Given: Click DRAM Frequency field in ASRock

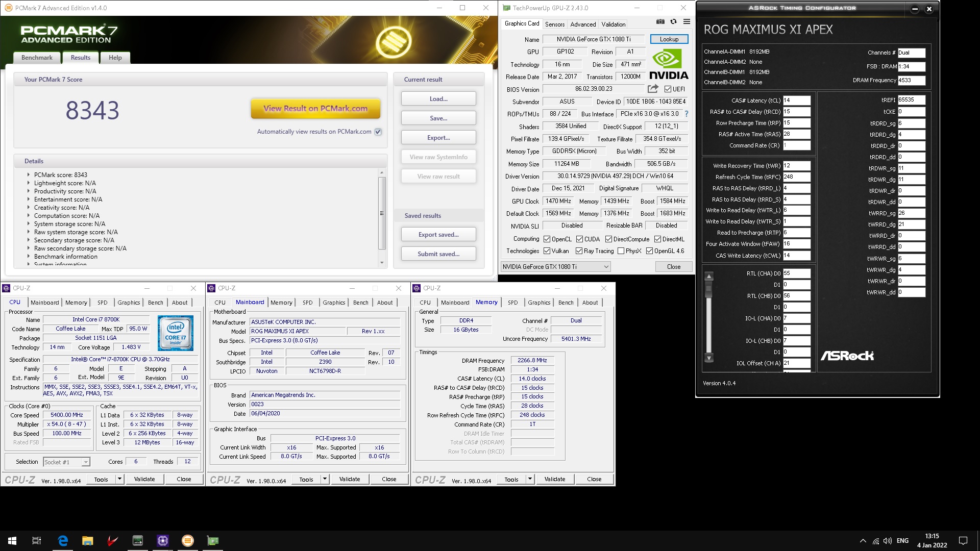Looking at the screenshot, I should click(912, 80).
